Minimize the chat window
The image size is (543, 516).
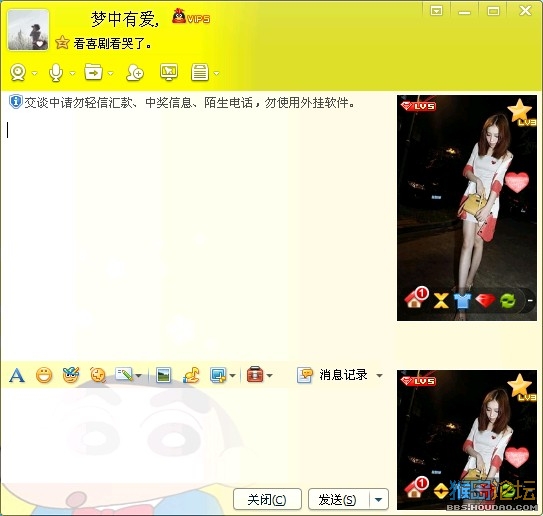coord(464,12)
